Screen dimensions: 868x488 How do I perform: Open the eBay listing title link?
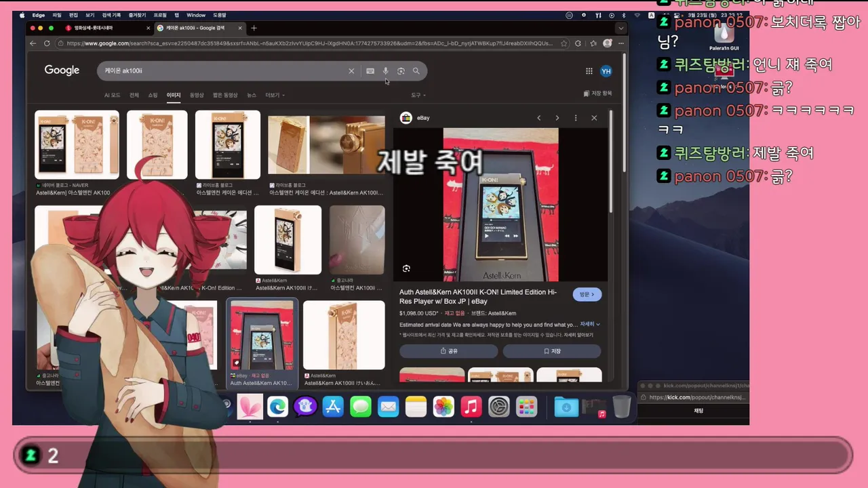478,296
